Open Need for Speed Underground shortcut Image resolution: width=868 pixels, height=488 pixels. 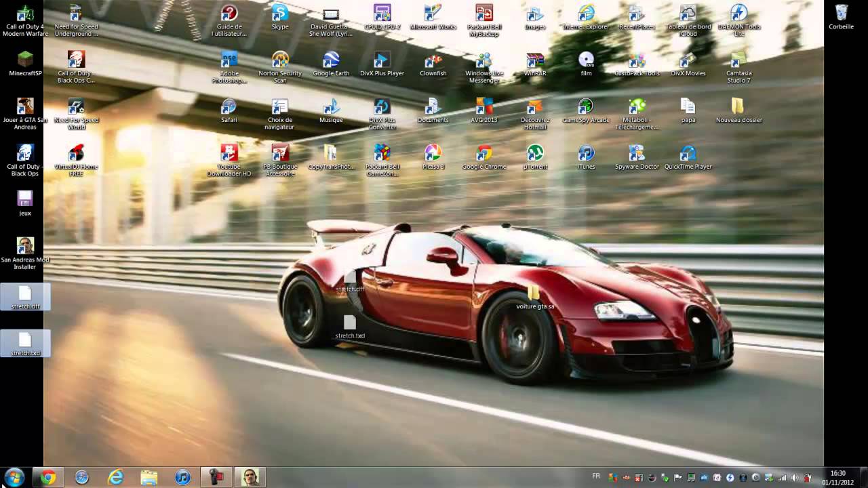[x=76, y=21]
